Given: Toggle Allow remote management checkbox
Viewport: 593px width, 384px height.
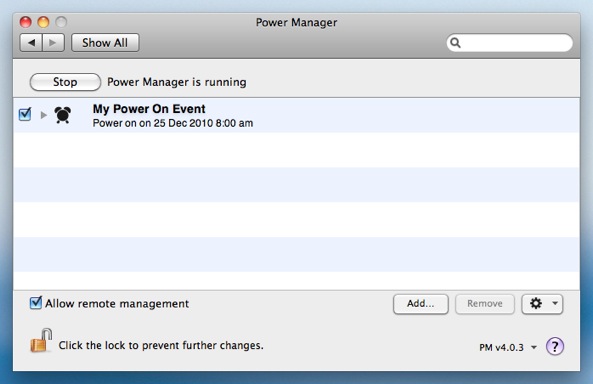Looking at the screenshot, I should (x=36, y=303).
